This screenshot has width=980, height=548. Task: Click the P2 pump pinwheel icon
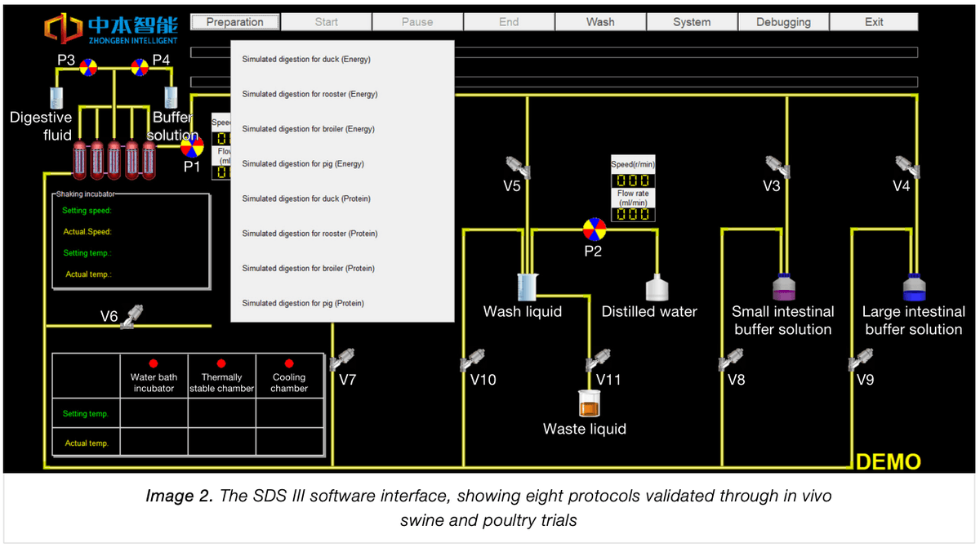(x=594, y=228)
